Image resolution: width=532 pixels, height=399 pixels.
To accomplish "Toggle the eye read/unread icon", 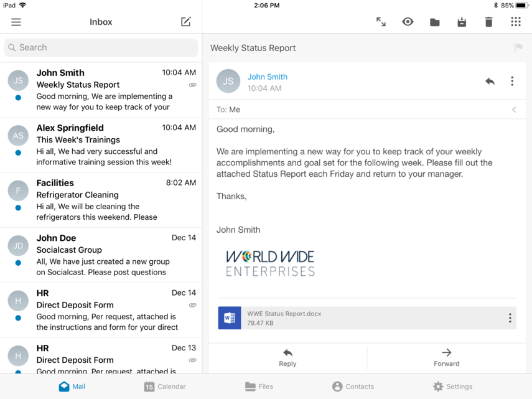I will tap(408, 22).
